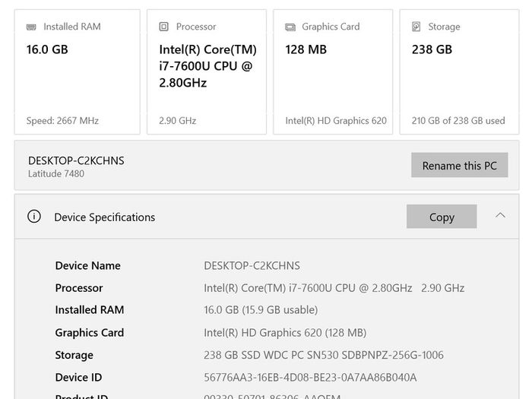Click the Storage SSD WDC value text
Viewport: 532px width, 399px height.
pos(324,355)
